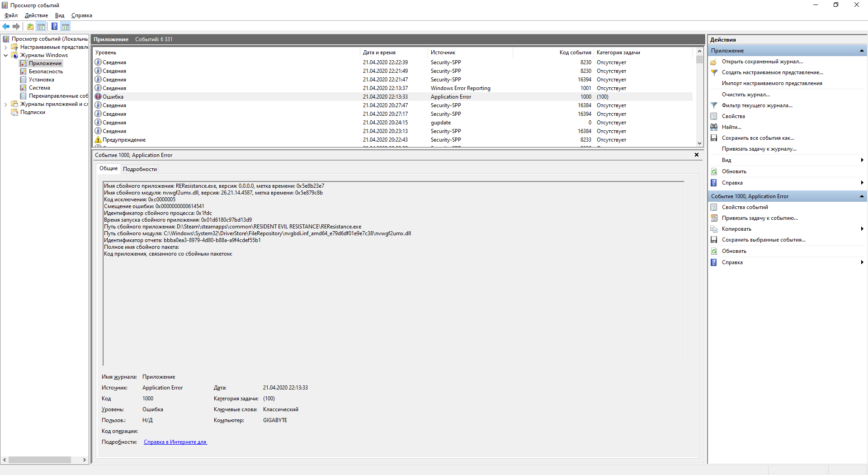868x475 pixels.
Task: Click the help icon in event actions section
Action: [x=714, y=262]
